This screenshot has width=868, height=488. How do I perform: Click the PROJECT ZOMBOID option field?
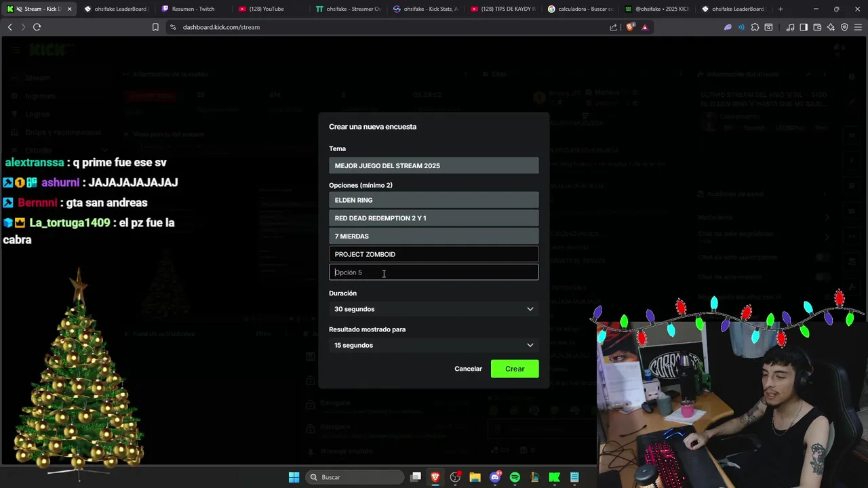pos(434,254)
